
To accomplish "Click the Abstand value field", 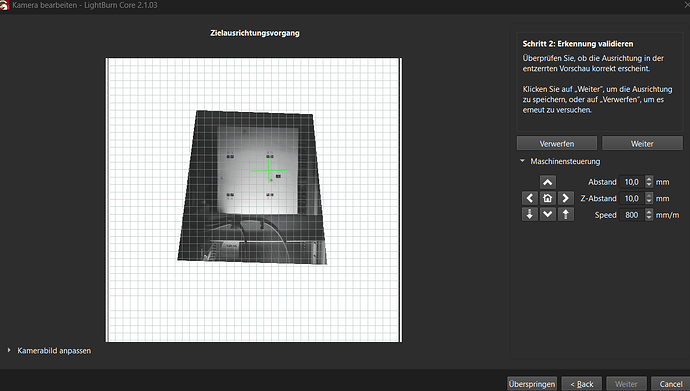I will [x=632, y=182].
